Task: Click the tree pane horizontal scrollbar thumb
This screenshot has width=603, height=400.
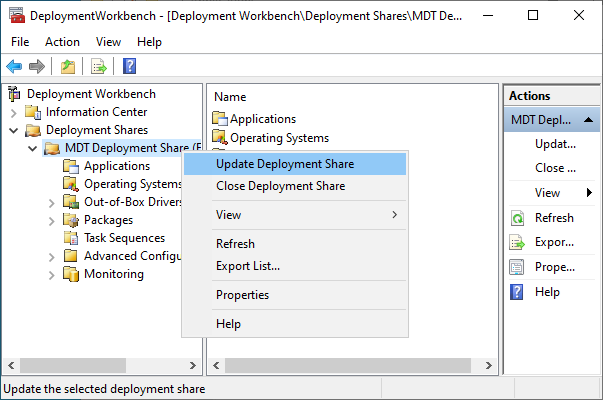Action: (x=73, y=365)
